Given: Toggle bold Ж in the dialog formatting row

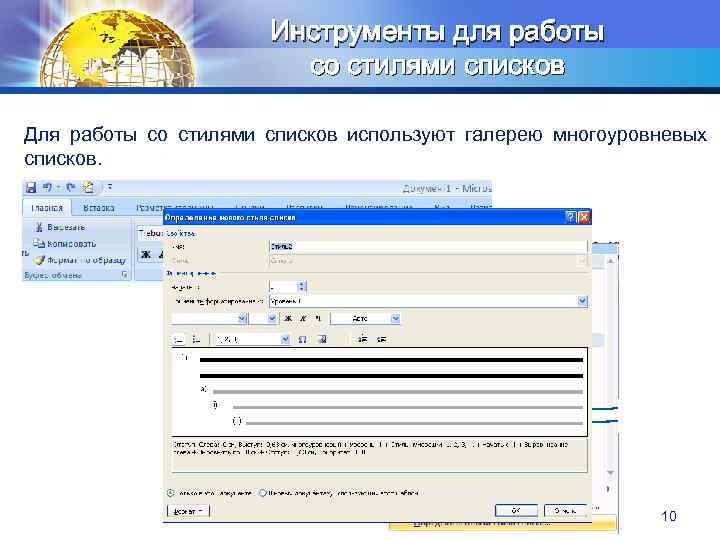Looking at the screenshot, I should coord(288,318).
